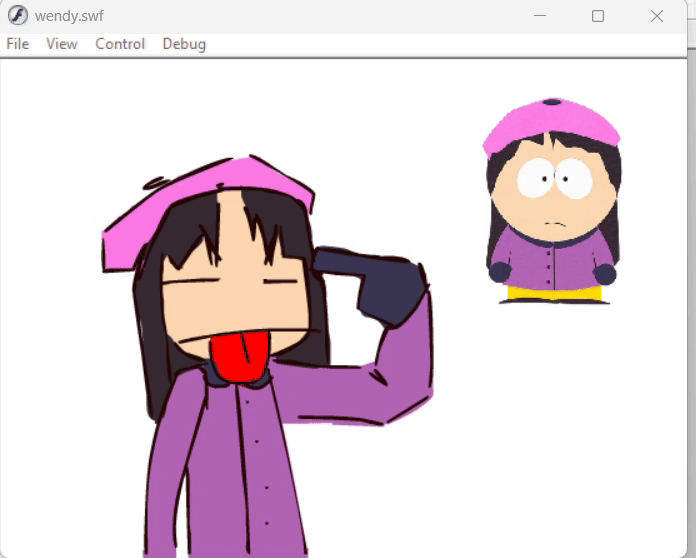Image resolution: width=696 pixels, height=558 pixels.
Task: Maximize the wendy.swf window
Action: point(598,16)
